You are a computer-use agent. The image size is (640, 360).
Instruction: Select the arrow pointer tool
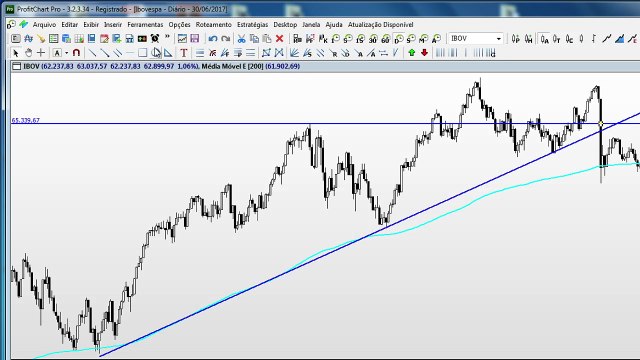[x=16, y=53]
